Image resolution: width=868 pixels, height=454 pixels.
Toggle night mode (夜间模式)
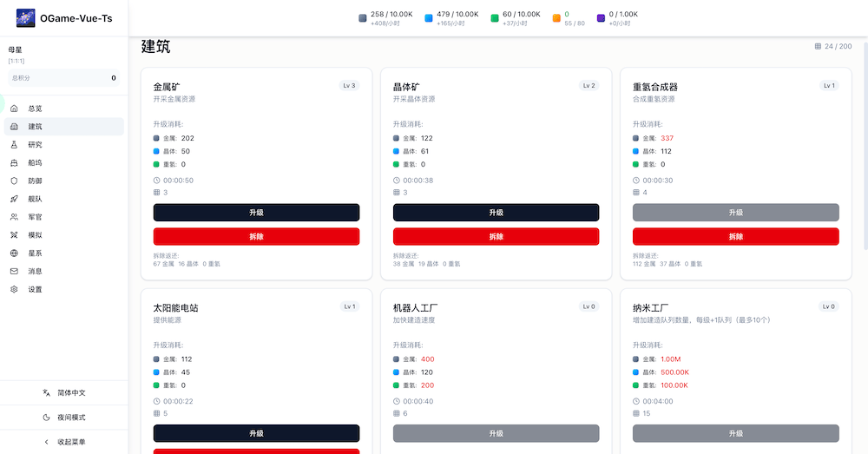coord(64,418)
